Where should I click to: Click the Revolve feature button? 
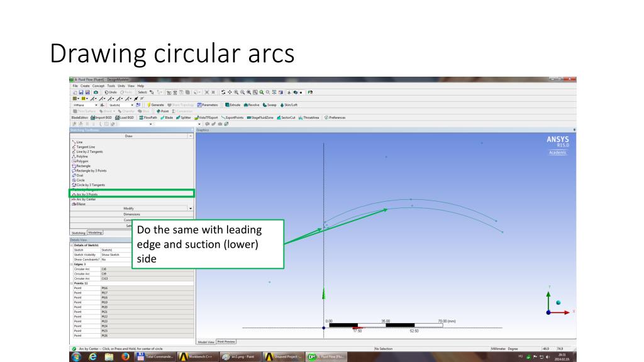252,105
